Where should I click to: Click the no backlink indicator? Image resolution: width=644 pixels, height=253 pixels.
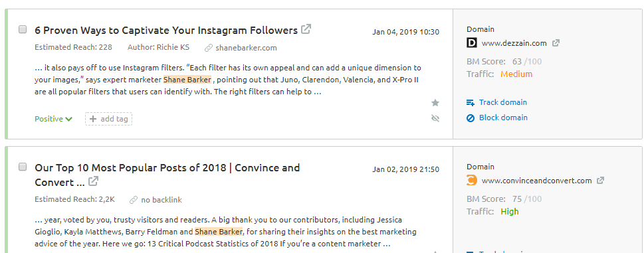click(156, 200)
